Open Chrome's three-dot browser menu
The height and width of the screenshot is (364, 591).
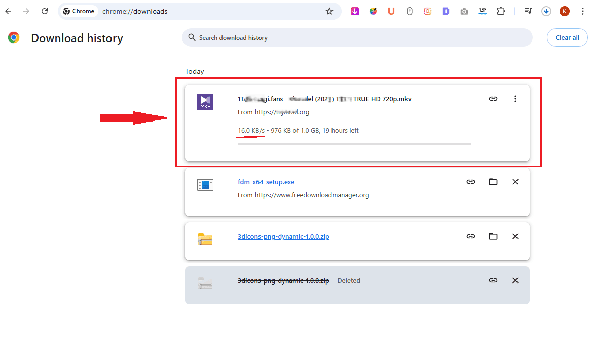coord(583,11)
